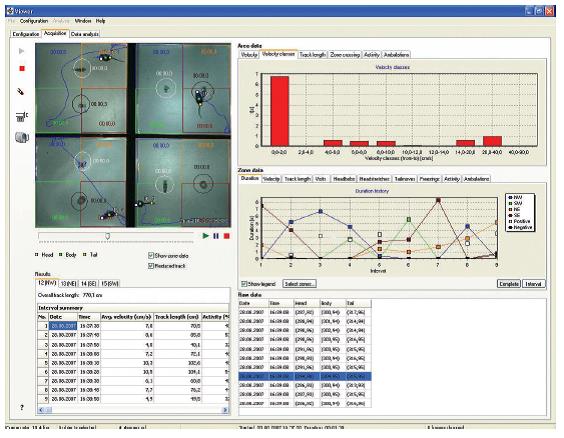The height and width of the screenshot is (438, 564).
Task: Click the Select zones button
Action: point(300,284)
